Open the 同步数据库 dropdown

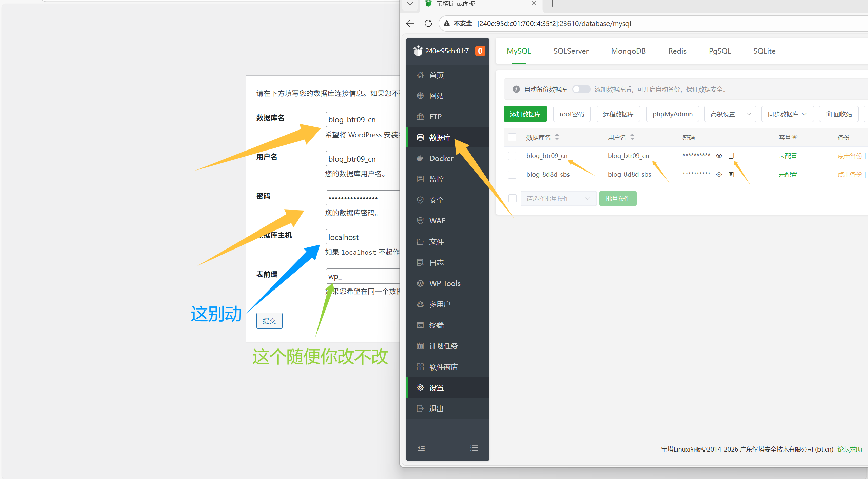(x=787, y=114)
